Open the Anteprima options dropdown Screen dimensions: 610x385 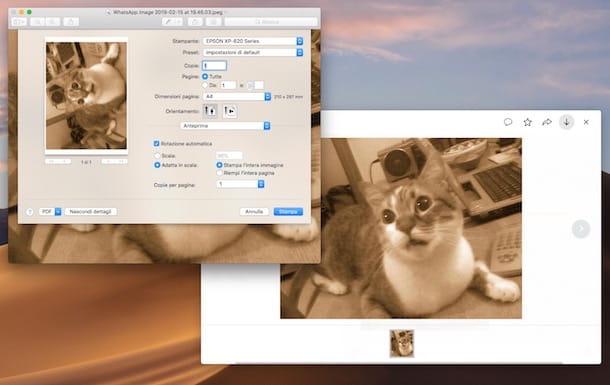(225, 126)
